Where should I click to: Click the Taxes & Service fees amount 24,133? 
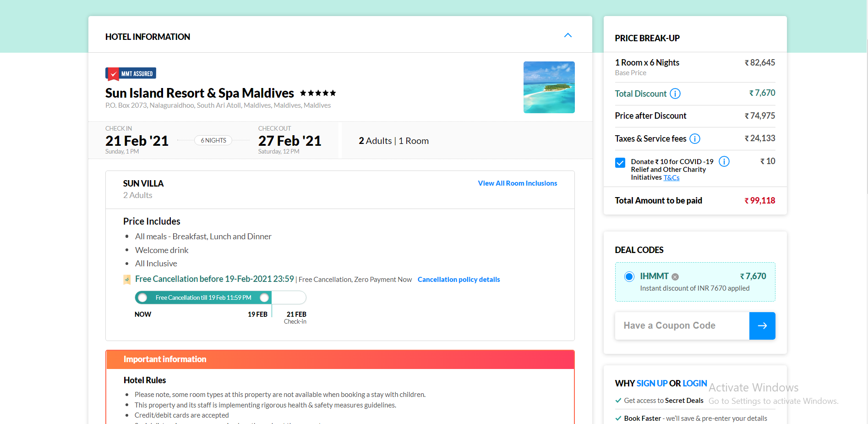click(x=760, y=138)
